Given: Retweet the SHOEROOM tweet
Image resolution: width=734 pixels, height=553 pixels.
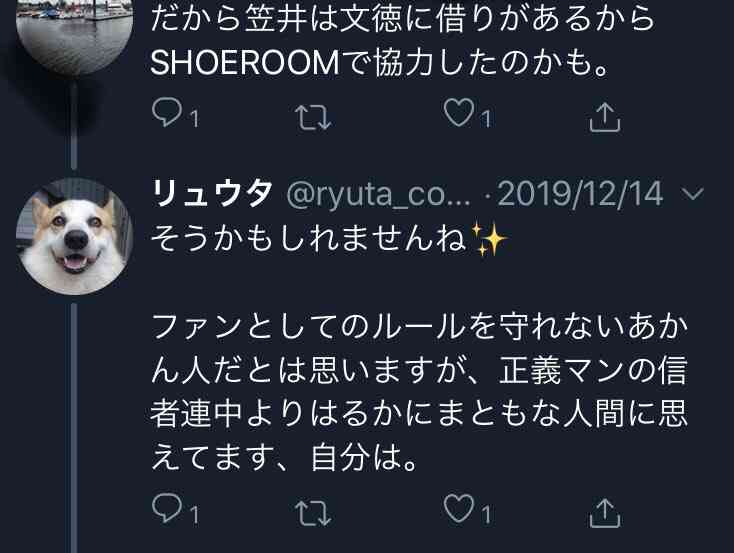Looking at the screenshot, I should [313, 116].
